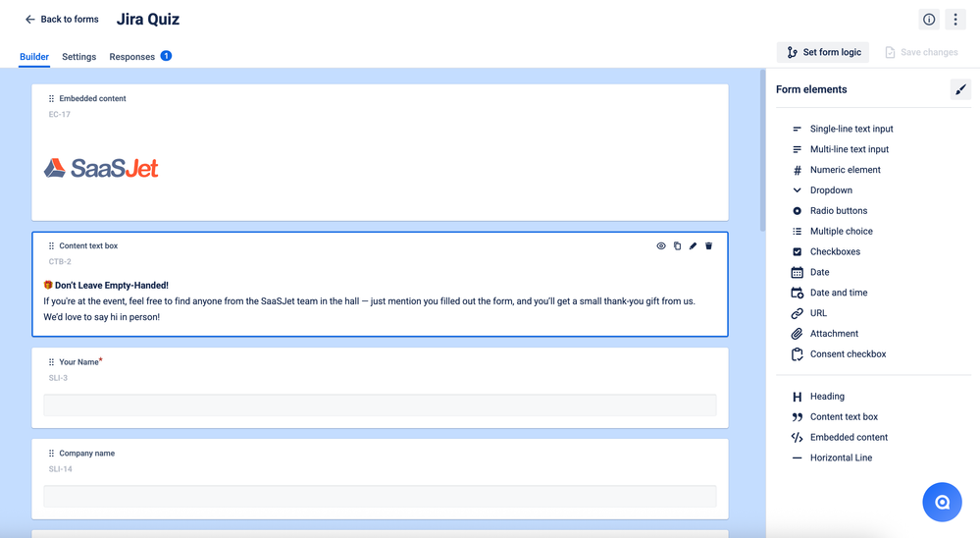Image resolution: width=980 pixels, height=538 pixels.
Task: Open the Responses tab
Action: click(x=131, y=56)
